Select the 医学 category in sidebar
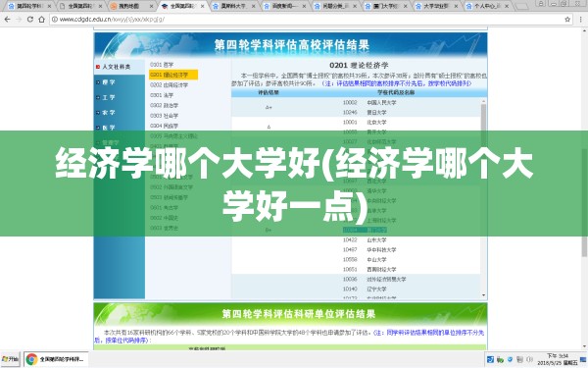The image size is (588, 368). tap(109, 128)
